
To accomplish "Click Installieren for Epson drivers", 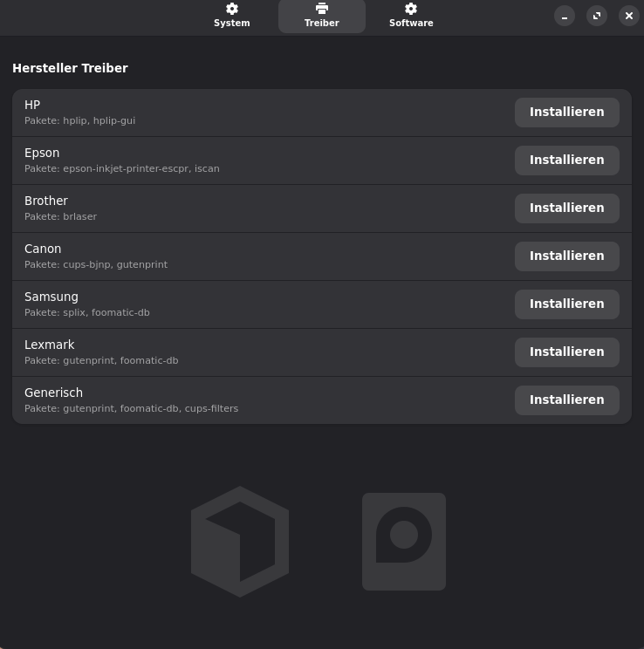I will pos(566,160).
